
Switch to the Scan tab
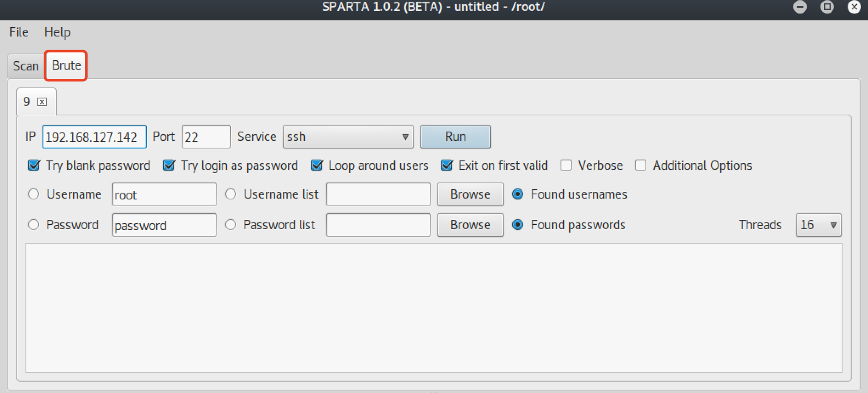click(x=25, y=66)
